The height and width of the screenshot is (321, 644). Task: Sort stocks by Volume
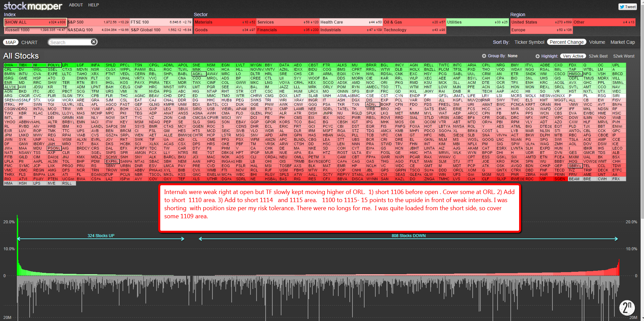[597, 42]
